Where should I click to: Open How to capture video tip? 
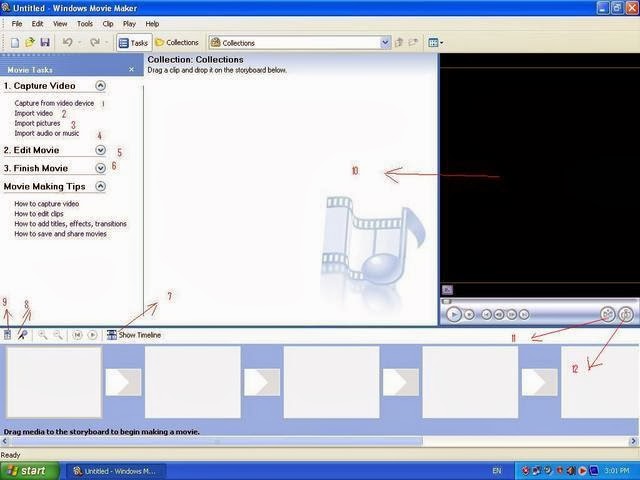(x=47, y=204)
